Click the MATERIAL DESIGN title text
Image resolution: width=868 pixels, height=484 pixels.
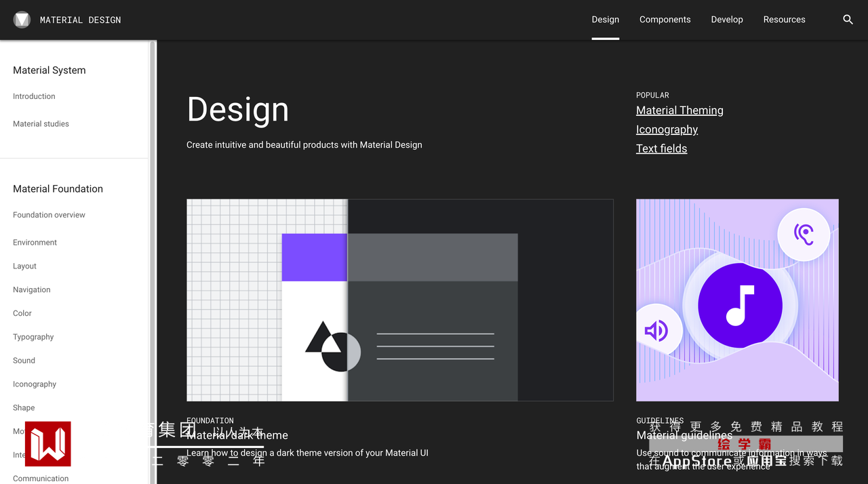pos(80,20)
